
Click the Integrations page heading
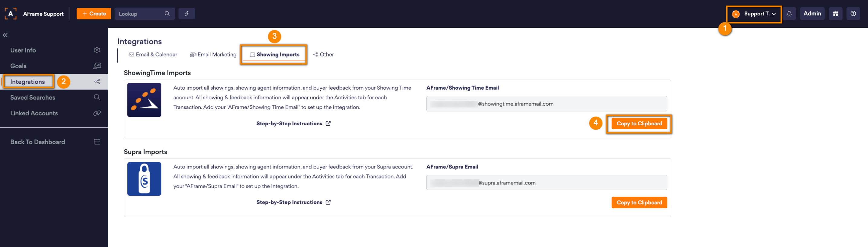pos(140,41)
